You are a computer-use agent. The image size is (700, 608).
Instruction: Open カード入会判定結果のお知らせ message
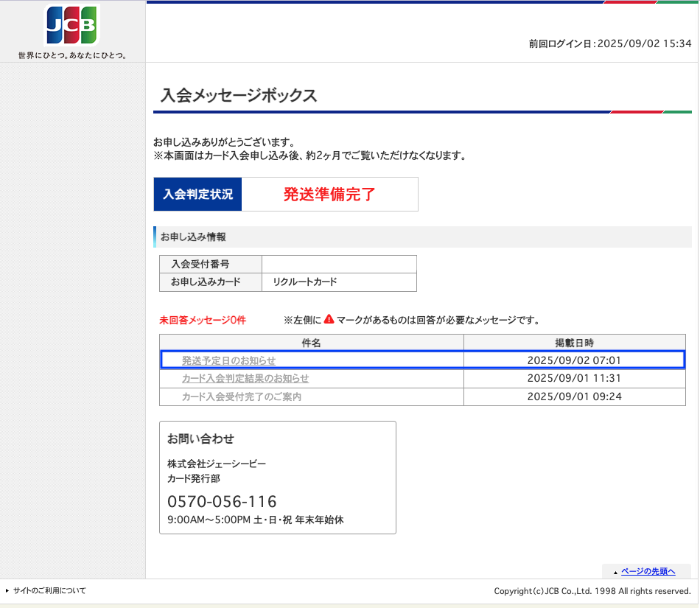(x=245, y=378)
